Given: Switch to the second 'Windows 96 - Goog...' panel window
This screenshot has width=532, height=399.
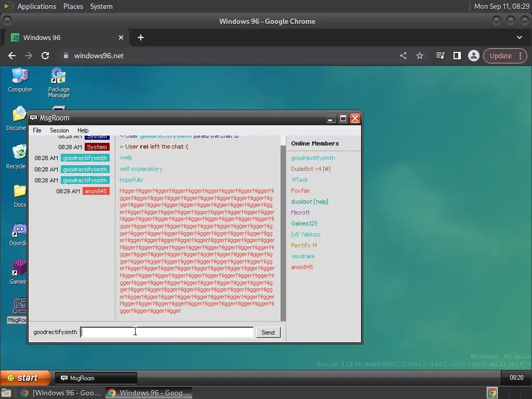Looking at the screenshot, I should tap(149, 393).
